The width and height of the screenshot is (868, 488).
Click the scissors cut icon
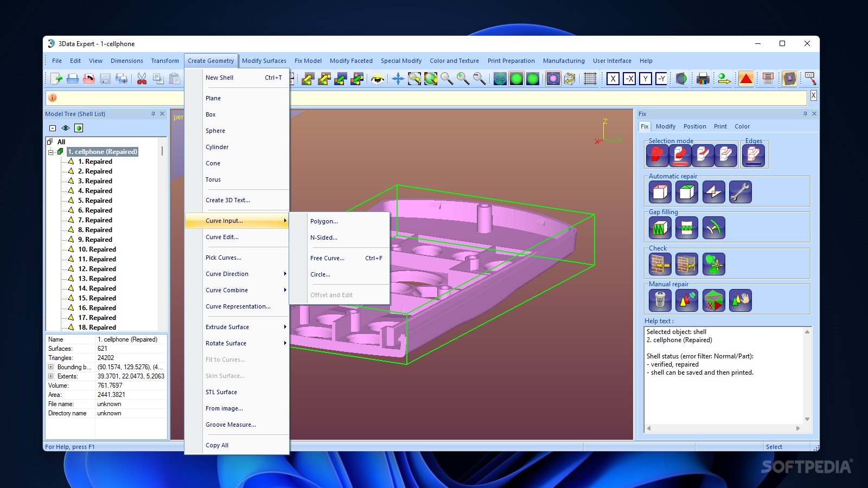[x=142, y=79]
